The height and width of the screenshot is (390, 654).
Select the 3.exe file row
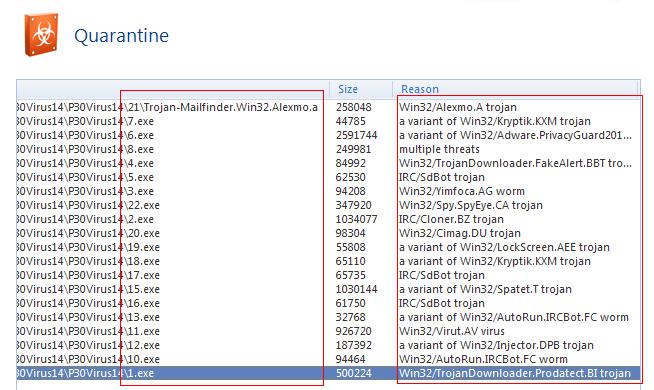(328, 191)
